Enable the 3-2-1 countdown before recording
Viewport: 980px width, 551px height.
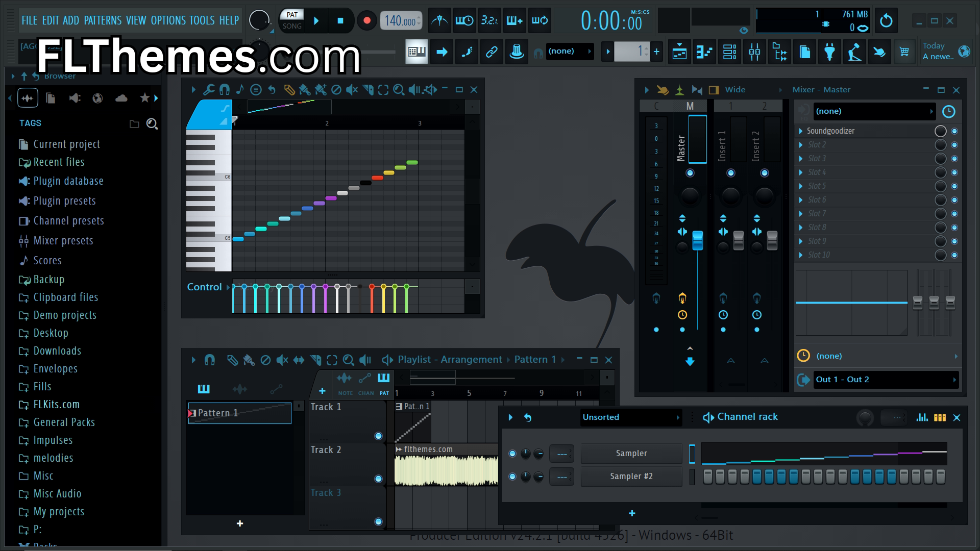pyautogui.click(x=489, y=20)
